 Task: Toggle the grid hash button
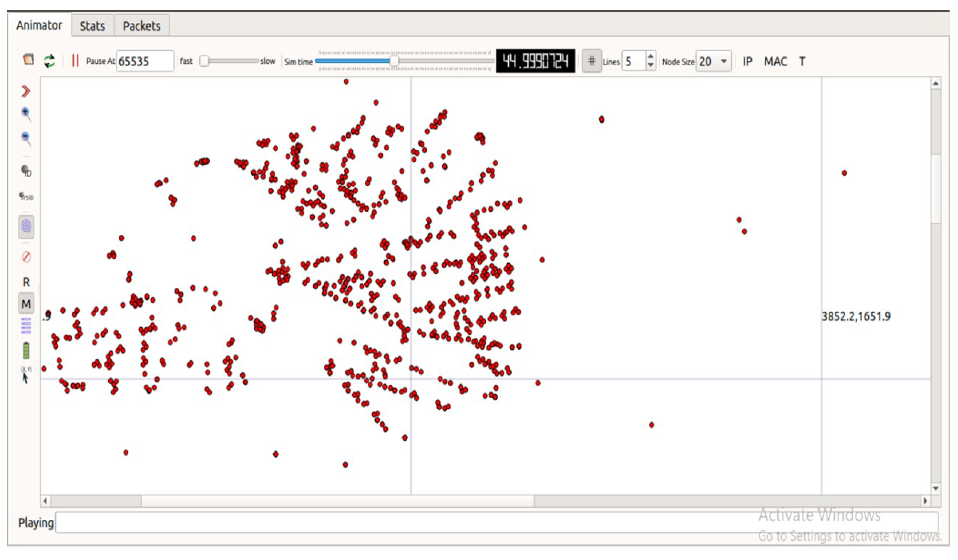pyautogui.click(x=592, y=61)
